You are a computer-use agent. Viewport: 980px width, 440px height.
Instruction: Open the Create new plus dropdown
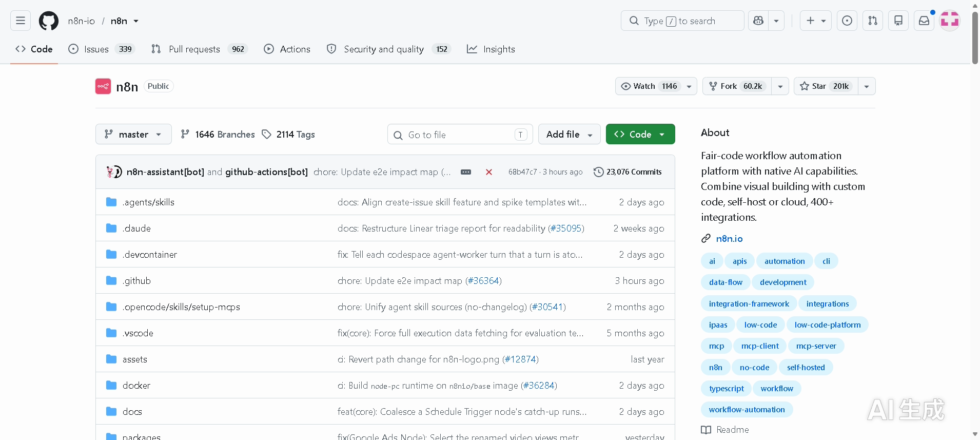(816, 21)
